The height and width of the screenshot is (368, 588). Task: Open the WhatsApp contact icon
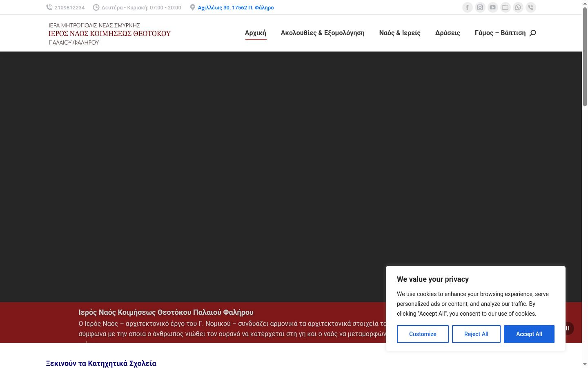(518, 7)
